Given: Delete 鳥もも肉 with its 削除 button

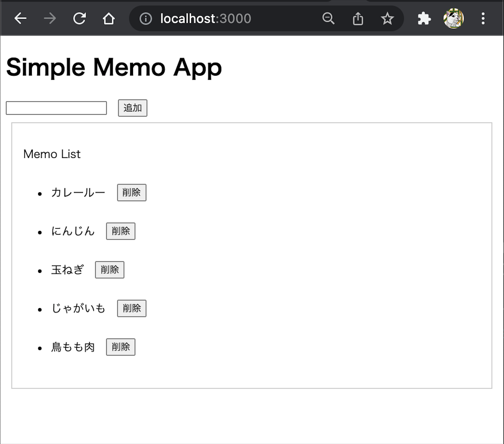Looking at the screenshot, I should [120, 347].
